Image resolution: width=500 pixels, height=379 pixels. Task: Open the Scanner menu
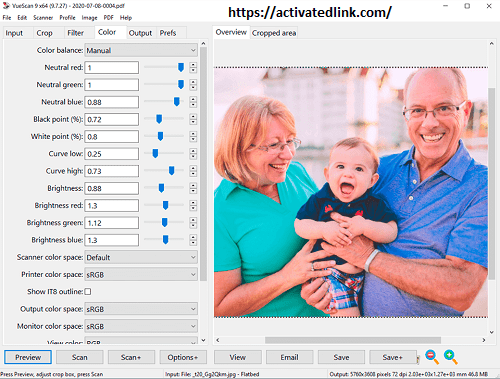(x=43, y=18)
